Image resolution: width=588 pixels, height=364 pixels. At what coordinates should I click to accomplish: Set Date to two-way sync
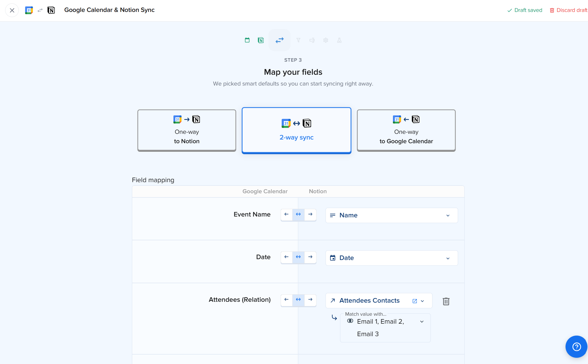298,257
